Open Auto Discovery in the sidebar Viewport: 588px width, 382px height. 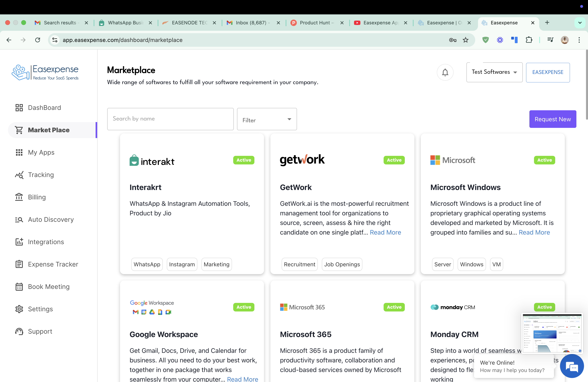(44, 219)
